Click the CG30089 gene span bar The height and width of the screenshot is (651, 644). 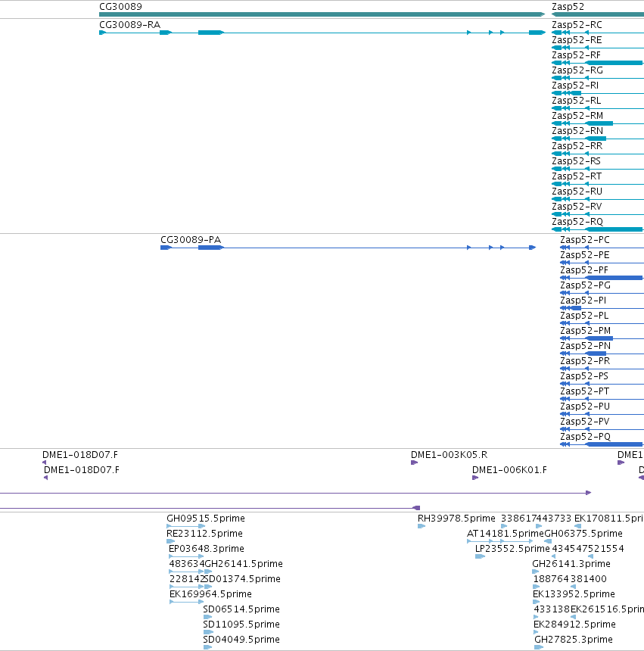[322, 14]
